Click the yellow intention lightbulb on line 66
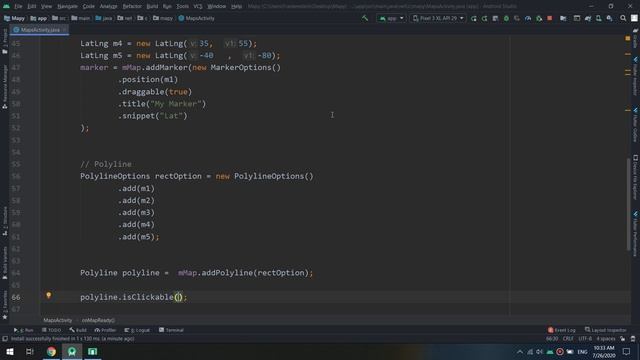Image resolution: width=640 pixels, height=360 pixels. click(x=49, y=295)
